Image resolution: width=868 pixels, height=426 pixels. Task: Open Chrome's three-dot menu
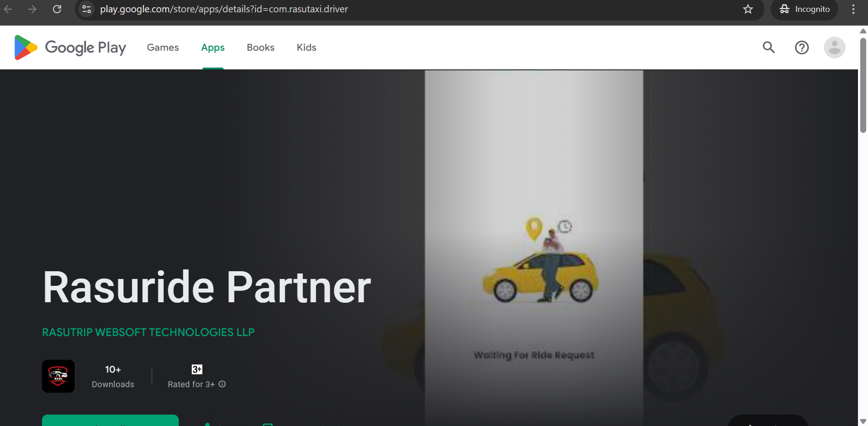pos(853,9)
